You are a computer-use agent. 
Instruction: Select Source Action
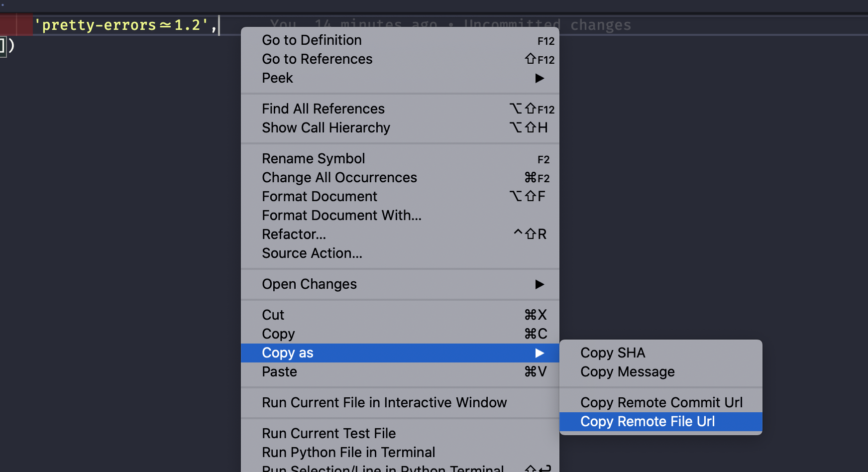(x=312, y=253)
